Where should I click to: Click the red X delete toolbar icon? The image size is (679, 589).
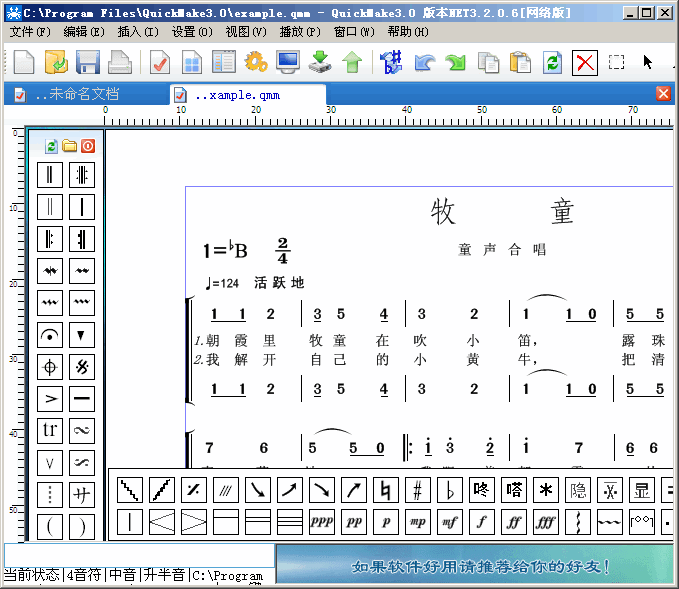tap(585, 62)
